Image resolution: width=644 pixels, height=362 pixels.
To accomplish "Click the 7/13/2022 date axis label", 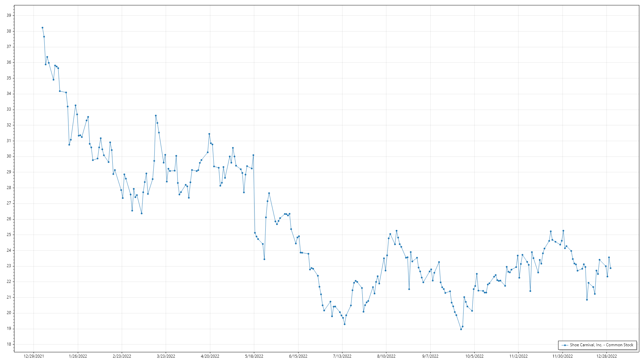I will tap(342, 356).
